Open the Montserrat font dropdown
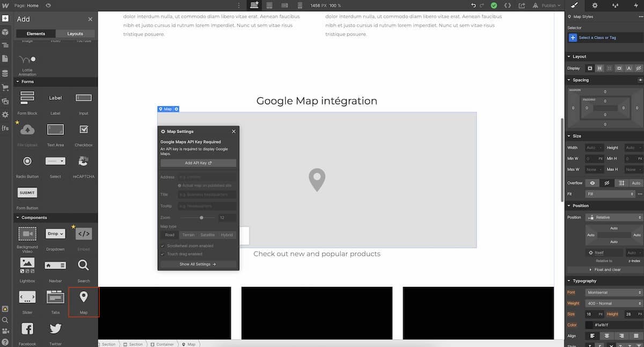The image size is (644, 347). (x=614, y=292)
